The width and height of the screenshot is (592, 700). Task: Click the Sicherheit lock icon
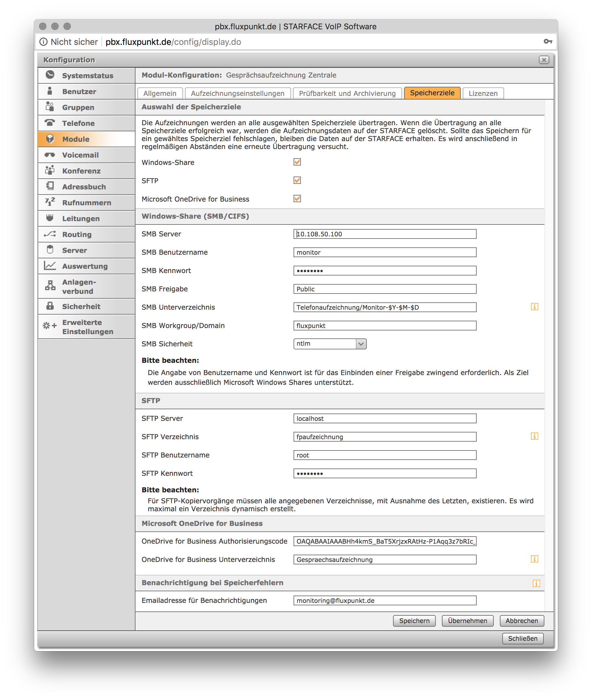pyautogui.click(x=50, y=306)
